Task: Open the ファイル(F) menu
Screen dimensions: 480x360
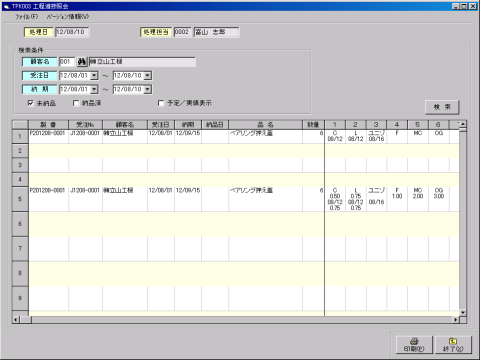Action: pos(27,16)
